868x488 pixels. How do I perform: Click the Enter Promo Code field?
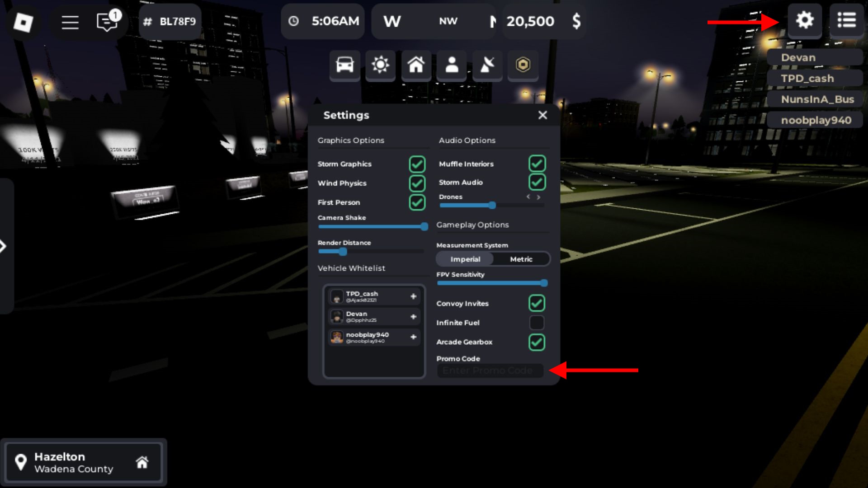tap(490, 371)
